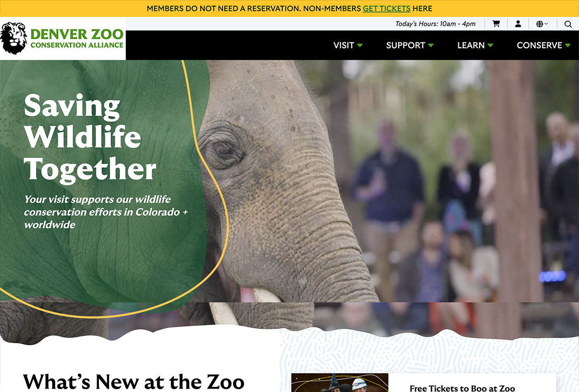Click the What's New at the Zoo heading

point(134,381)
